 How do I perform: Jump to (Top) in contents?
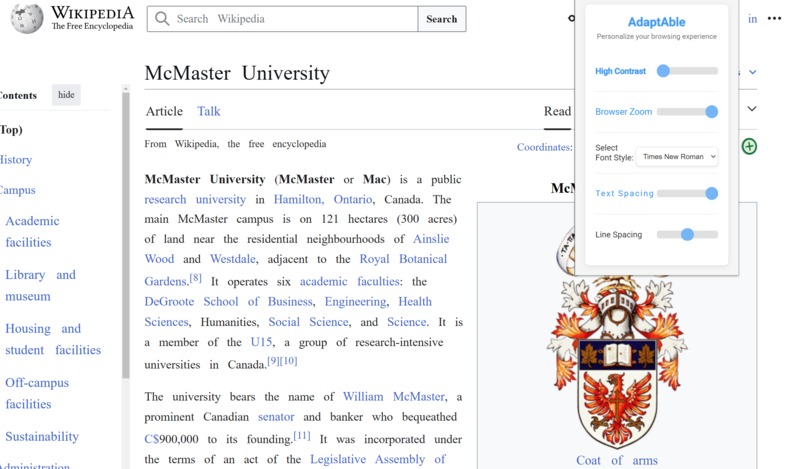click(x=11, y=130)
